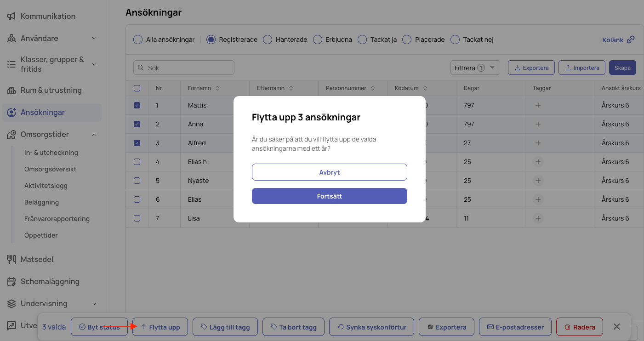Click Radera in the bulk action bar
The image size is (644, 341).
click(579, 327)
